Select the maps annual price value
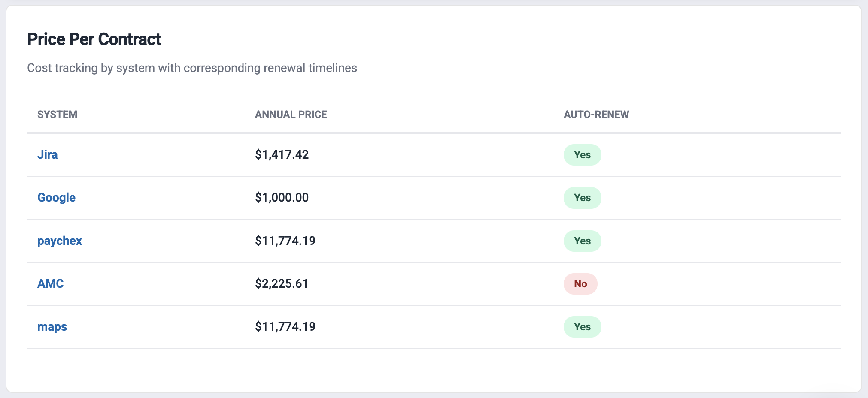Viewport: 868px width, 398px height. pos(285,326)
